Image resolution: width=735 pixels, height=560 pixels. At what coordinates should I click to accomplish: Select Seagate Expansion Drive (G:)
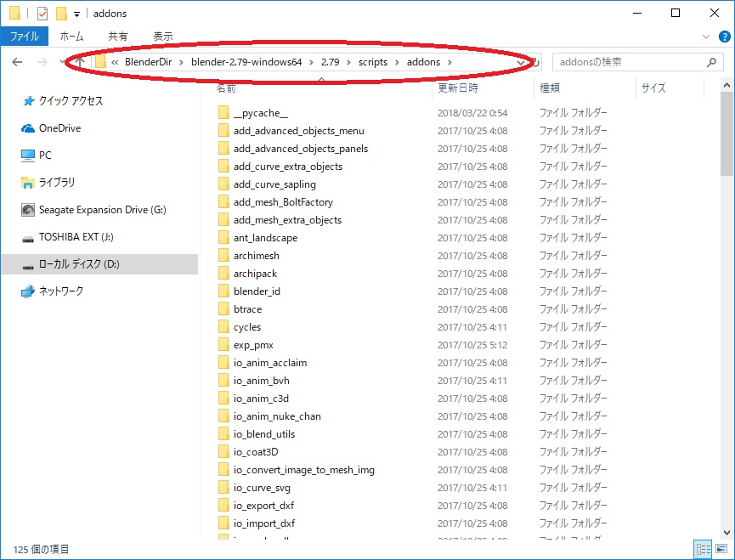tap(102, 210)
